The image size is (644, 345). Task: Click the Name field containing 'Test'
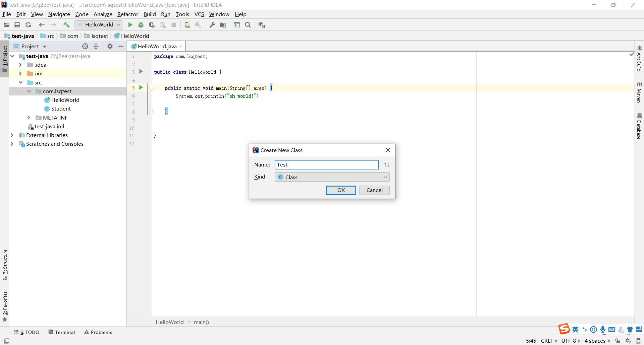[327, 164]
